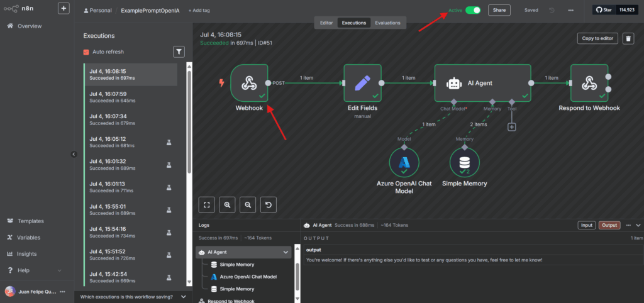Open the Azure OpenAI Chat Model node
The image size is (644, 303).
click(x=404, y=163)
